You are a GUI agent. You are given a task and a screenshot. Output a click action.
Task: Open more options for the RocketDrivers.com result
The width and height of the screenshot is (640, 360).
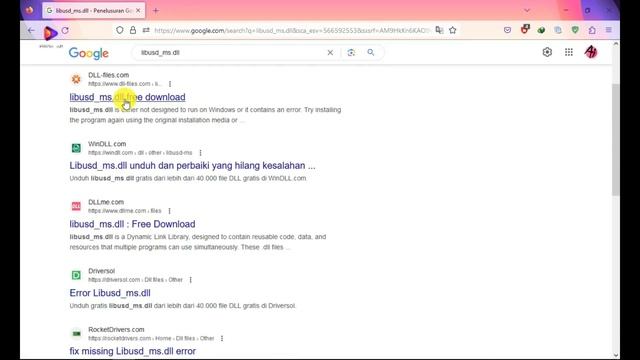[x=222, y=338]
